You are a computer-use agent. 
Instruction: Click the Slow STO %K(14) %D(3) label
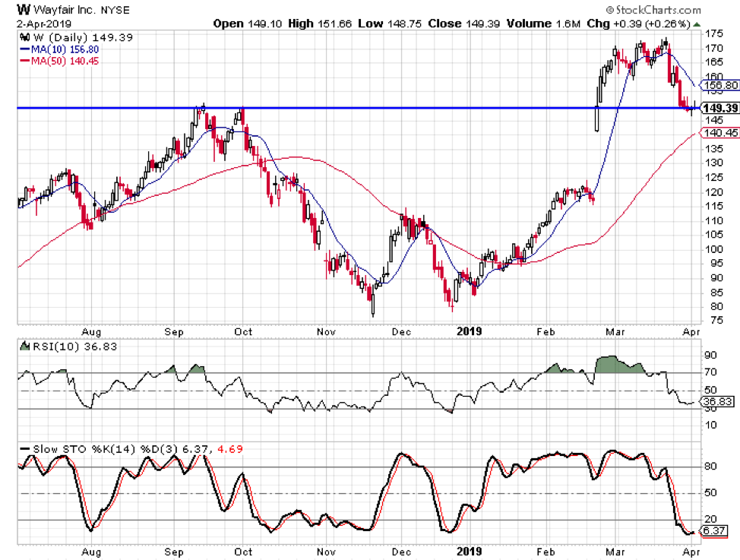pyautogui.click(x=106, y=449)
